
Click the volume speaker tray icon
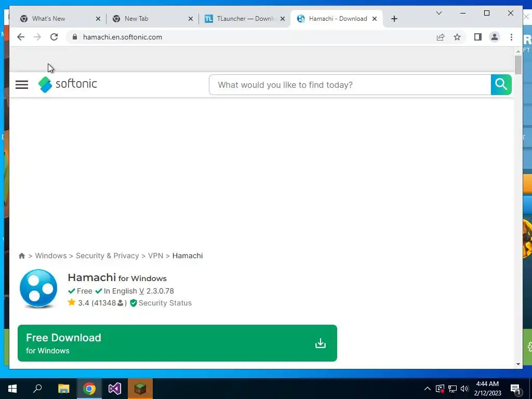click(x=464, y=389)
